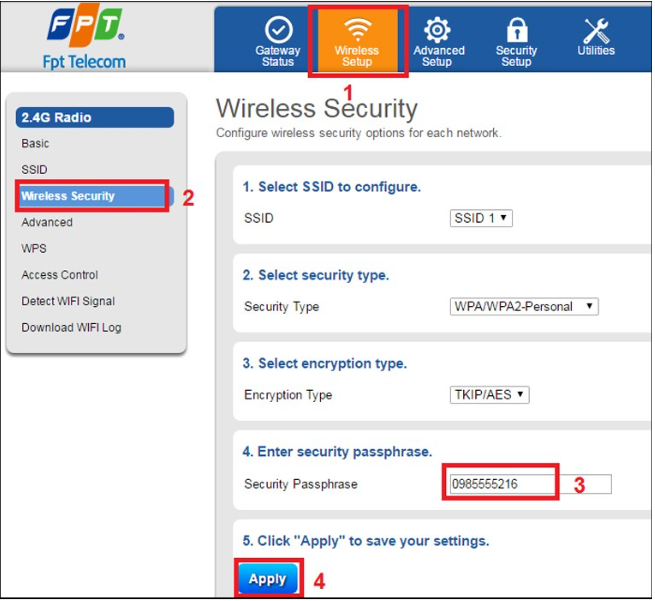Select Wireless Security sidebar item
Viewport: 655px width, 601px height.
tap(68, 196)
